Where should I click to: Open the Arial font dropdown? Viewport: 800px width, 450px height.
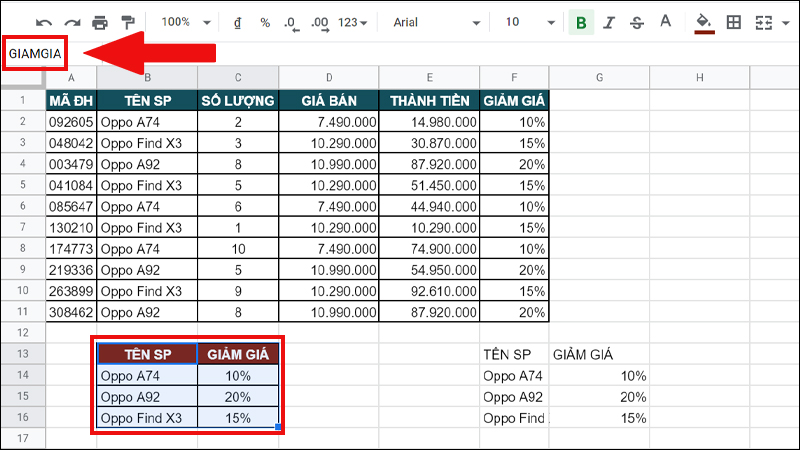[435, 22]
